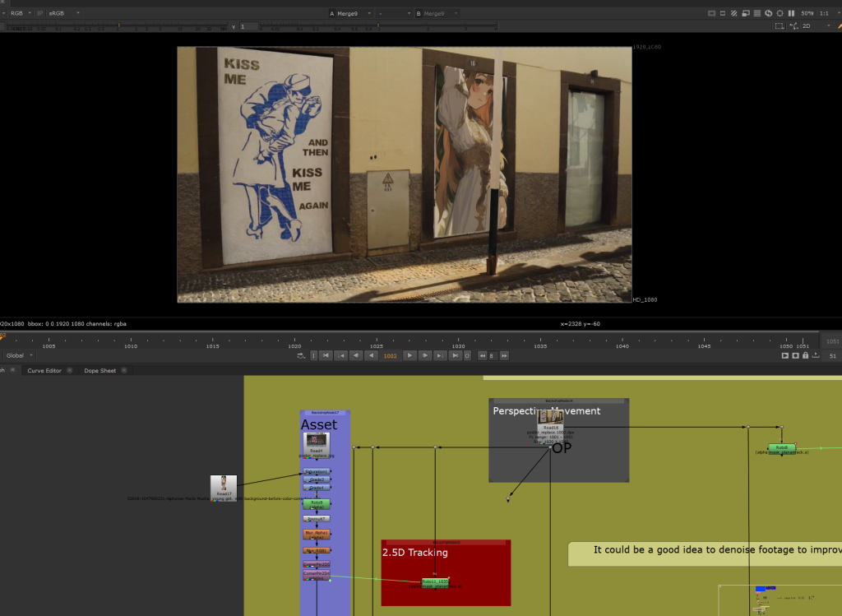Open the wipe mode dropdown between A and B

(x=394, y=13)
